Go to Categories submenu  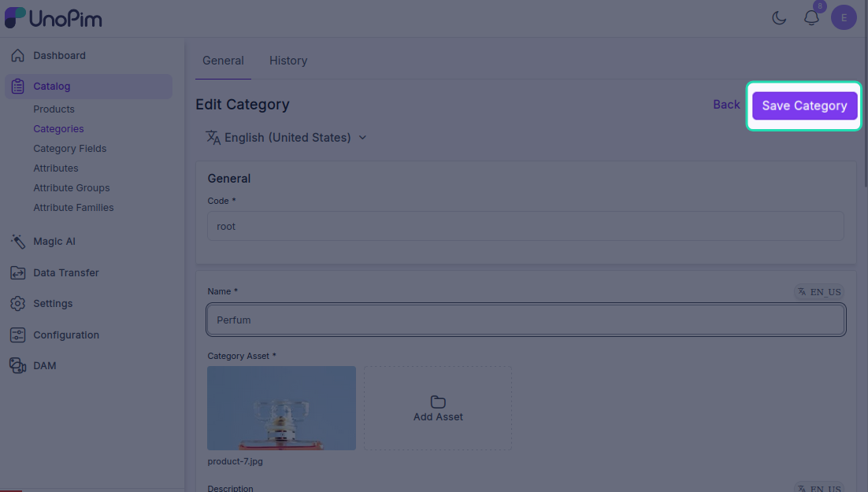[x=58, y=129]
